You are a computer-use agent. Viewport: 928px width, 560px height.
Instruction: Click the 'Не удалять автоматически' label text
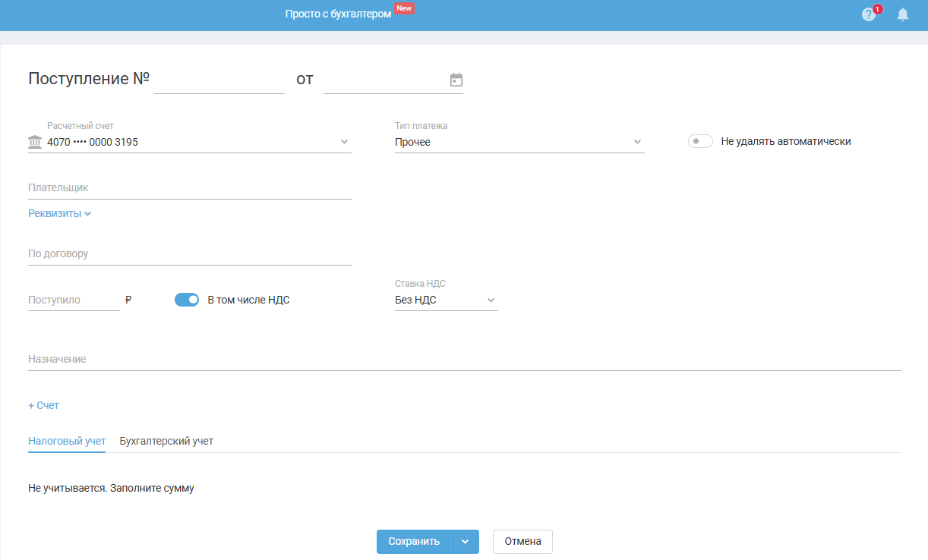786,141
